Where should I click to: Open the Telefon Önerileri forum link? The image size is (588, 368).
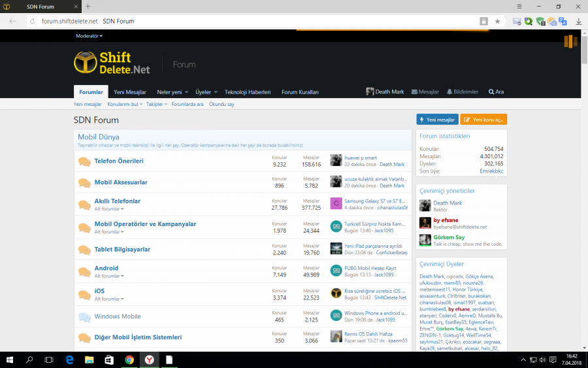click(x=119, y=161)
